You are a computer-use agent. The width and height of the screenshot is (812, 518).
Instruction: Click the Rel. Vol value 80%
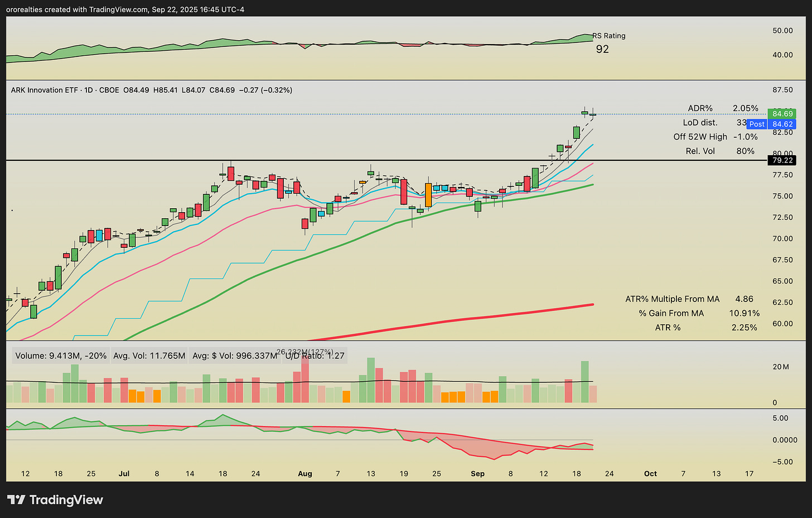[746, 151]
